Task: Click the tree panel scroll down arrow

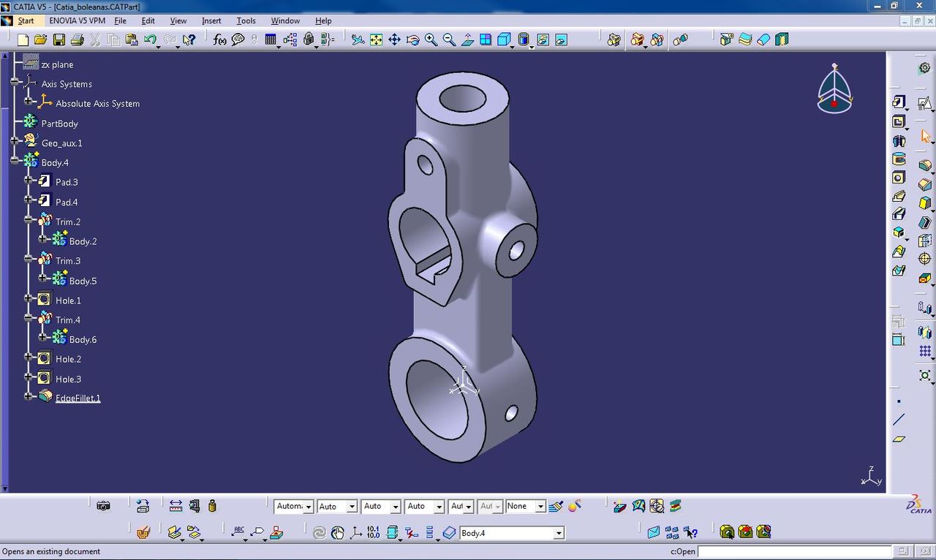Action: point(4,488)
